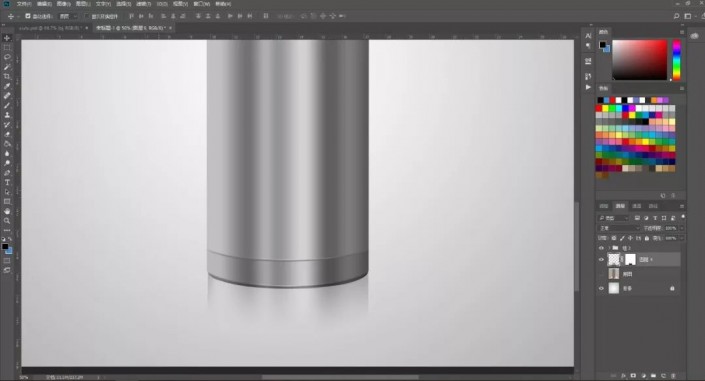Select the Dodge tool
Viewport: 705px width, 381px height.
point(7,163)
